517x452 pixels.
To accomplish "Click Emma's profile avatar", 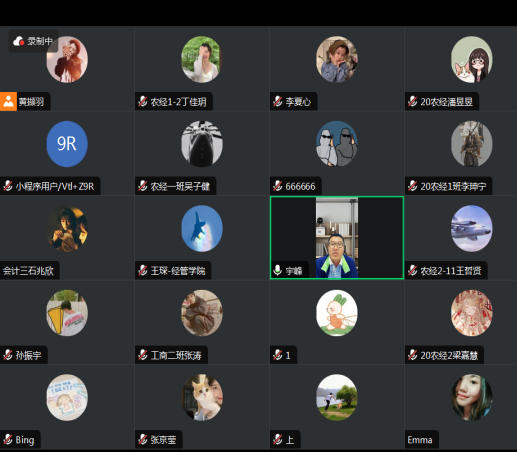I will pyautogui.click(x=472, y=397).
